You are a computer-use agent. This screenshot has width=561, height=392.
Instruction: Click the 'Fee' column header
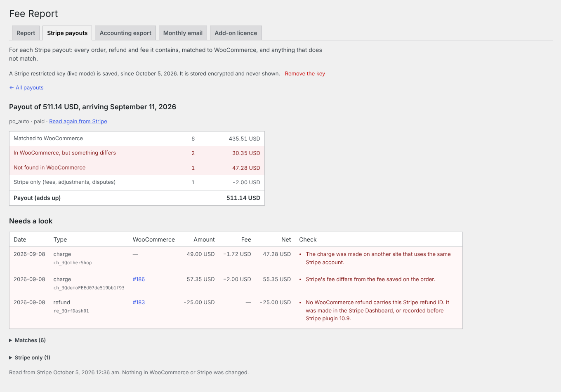246,239
